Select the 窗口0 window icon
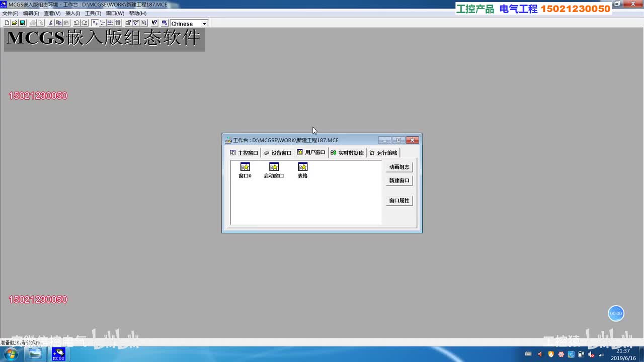 (x=245, y=170)
